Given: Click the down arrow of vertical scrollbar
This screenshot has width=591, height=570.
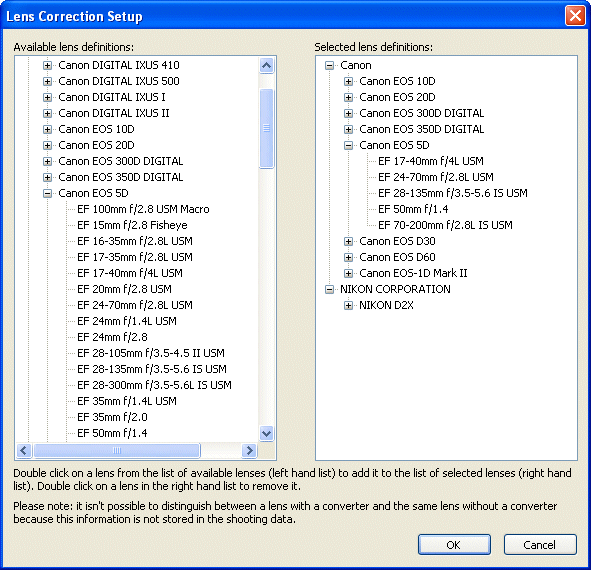Looking at the screenshot, I should click(x=266, y=433).
